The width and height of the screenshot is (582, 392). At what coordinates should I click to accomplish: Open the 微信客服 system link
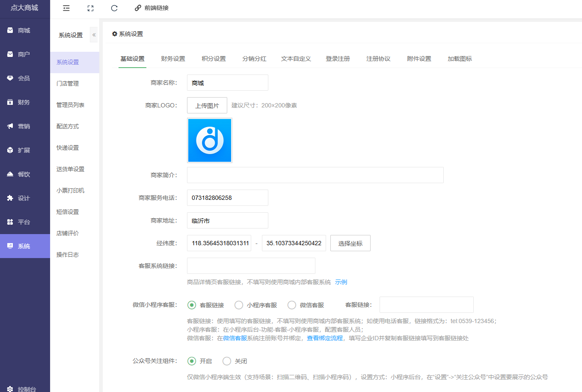tap(235, 338)
